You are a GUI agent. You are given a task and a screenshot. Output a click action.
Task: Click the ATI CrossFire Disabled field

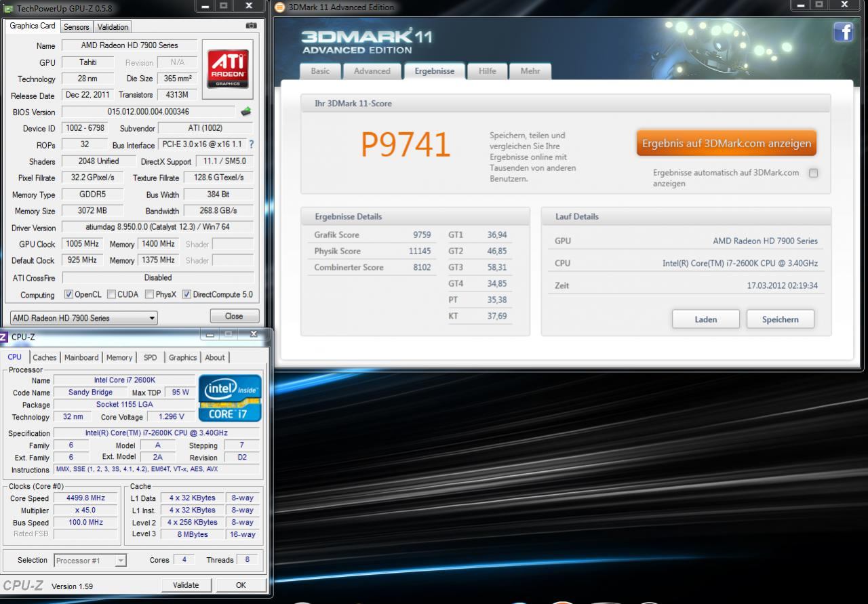(158, 277)
